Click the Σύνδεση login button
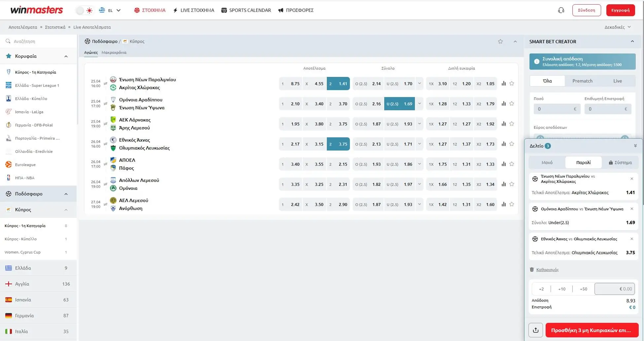Image resolution: width=644 pixels, height=341 pixels. (587, 10)
